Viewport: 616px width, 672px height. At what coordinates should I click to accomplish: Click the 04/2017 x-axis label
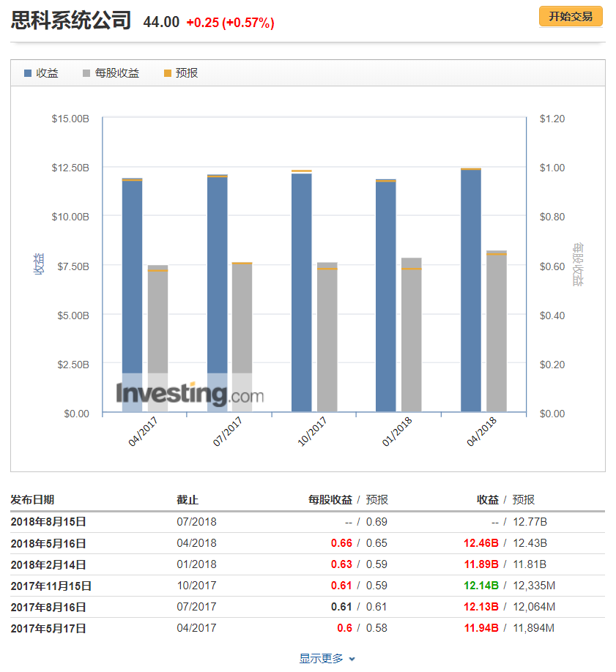pyautogui.click(x=143, y=431)
